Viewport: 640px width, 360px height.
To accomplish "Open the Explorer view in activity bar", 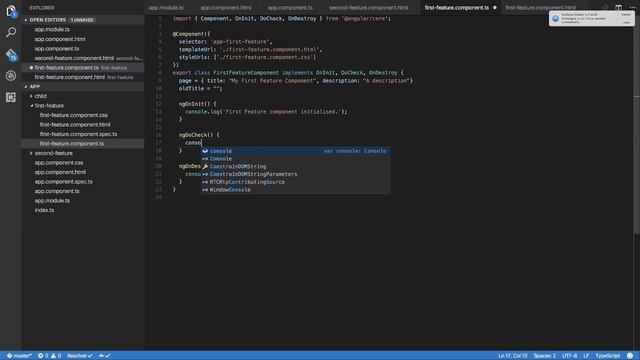I will pyautogui.click(x=11, y=11).
